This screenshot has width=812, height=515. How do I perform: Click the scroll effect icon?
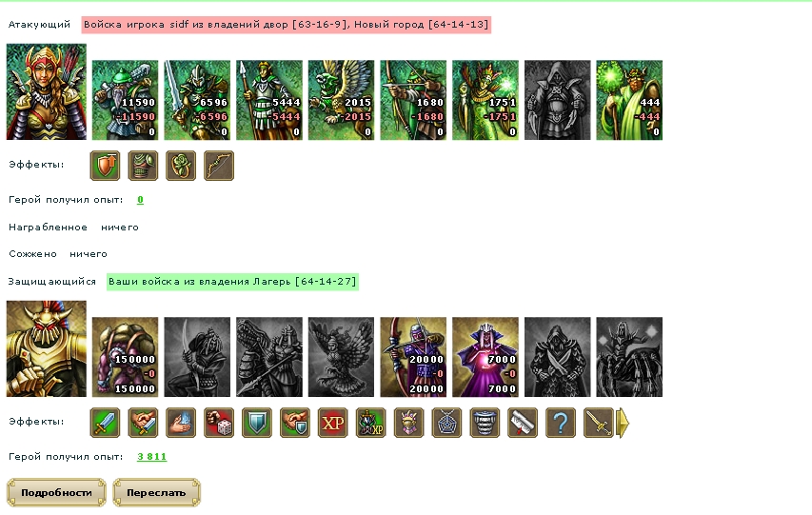click(523, 423)
